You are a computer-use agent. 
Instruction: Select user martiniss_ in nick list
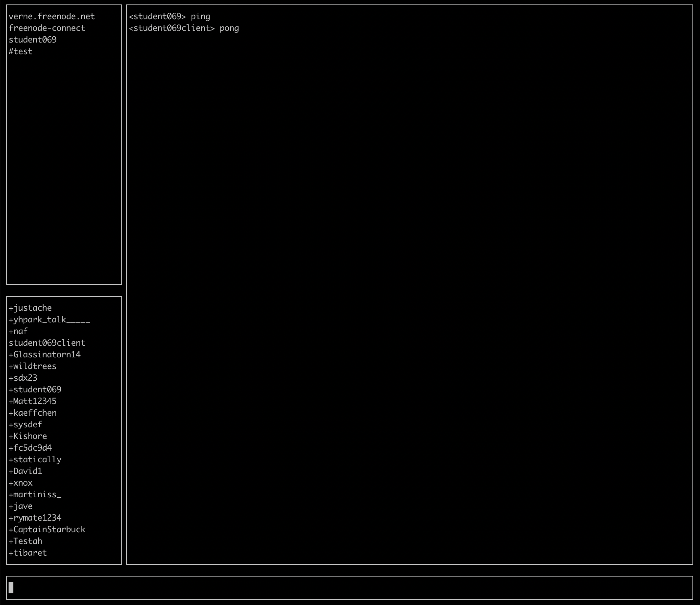tap(35, 495)
